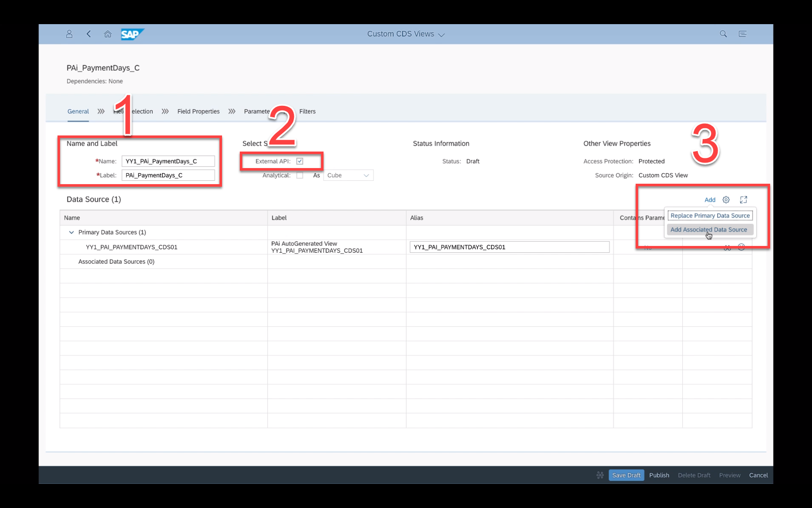Uncheck the External API checkbox
This screenshot has height=508, width=812.
tap(300, 161)
